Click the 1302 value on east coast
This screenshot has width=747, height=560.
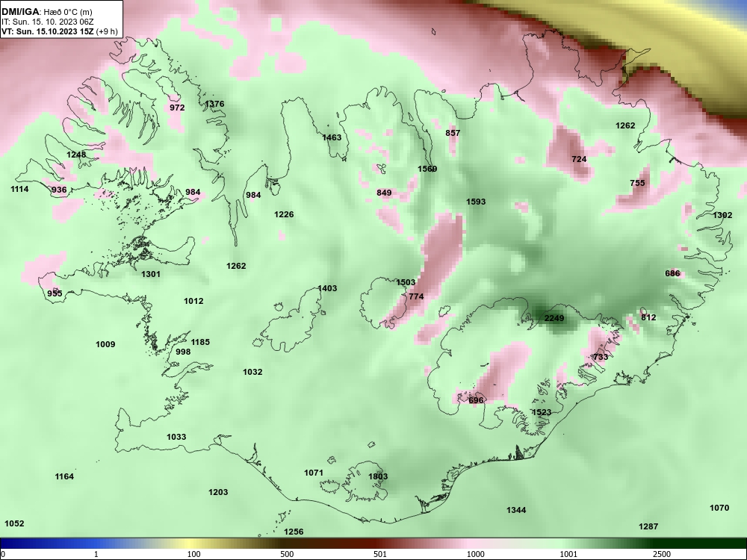click(722, 215)
